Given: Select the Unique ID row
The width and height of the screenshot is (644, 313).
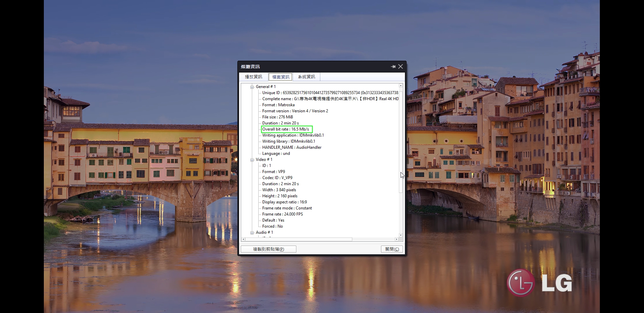Looking at the screenshot, I should [330, 93].
